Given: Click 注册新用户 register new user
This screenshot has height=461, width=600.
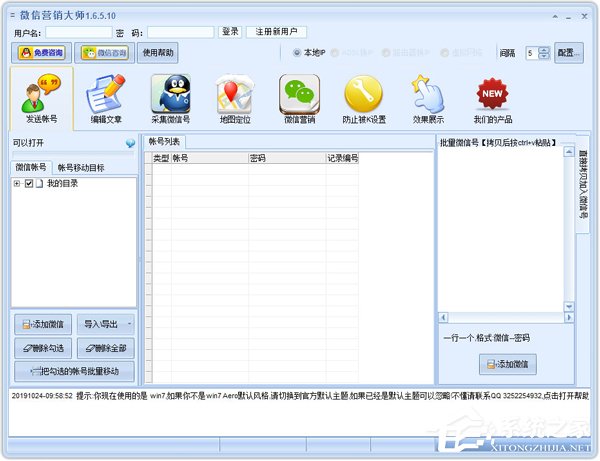Looking at the screenshot, I should pyautogui.click(x=276, y=32).
